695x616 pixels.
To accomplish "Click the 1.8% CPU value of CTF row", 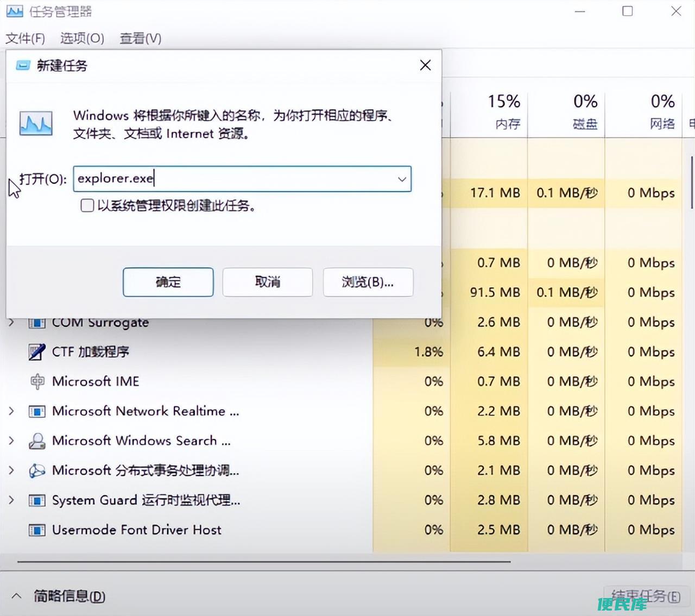I will [x=428, y=352].
